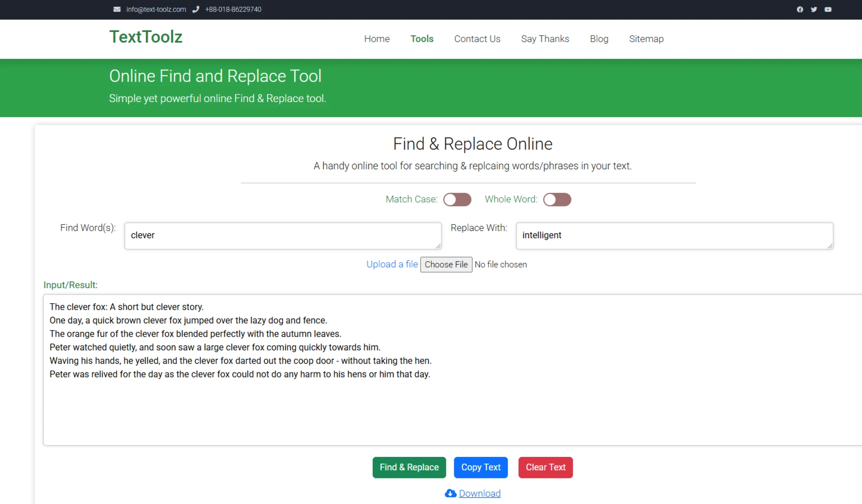The image size is (862, 504).
Task: Open the Tools menu
Action: click(x=422, y=39)
